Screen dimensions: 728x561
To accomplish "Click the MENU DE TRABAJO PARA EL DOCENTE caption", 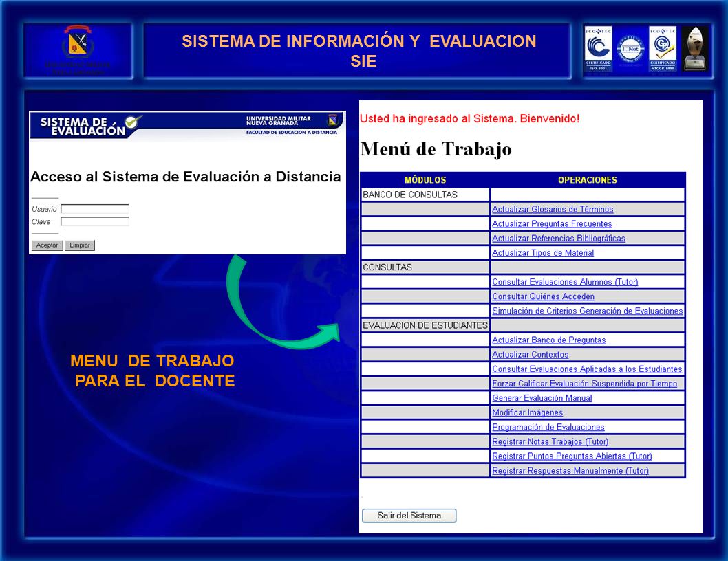I will (x=153, y=371).
